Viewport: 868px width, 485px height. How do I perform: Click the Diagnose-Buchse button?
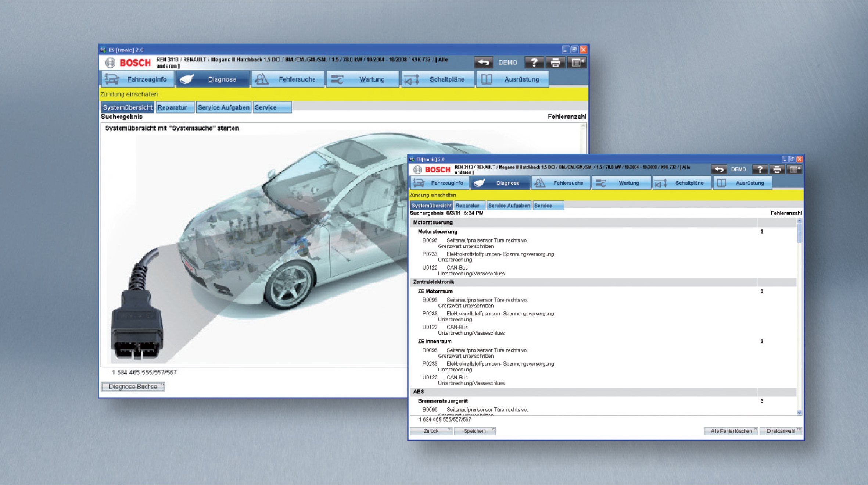pos(133,386)
